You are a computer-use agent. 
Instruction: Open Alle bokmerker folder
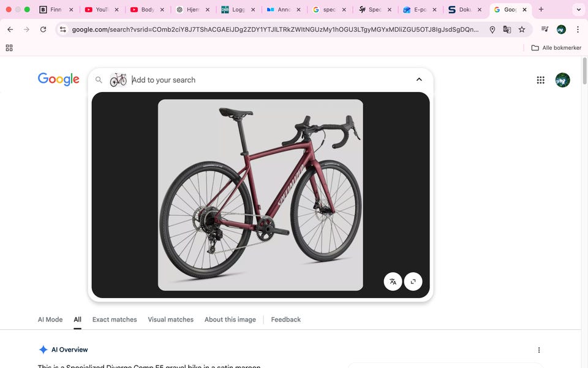tap(557, 48)
